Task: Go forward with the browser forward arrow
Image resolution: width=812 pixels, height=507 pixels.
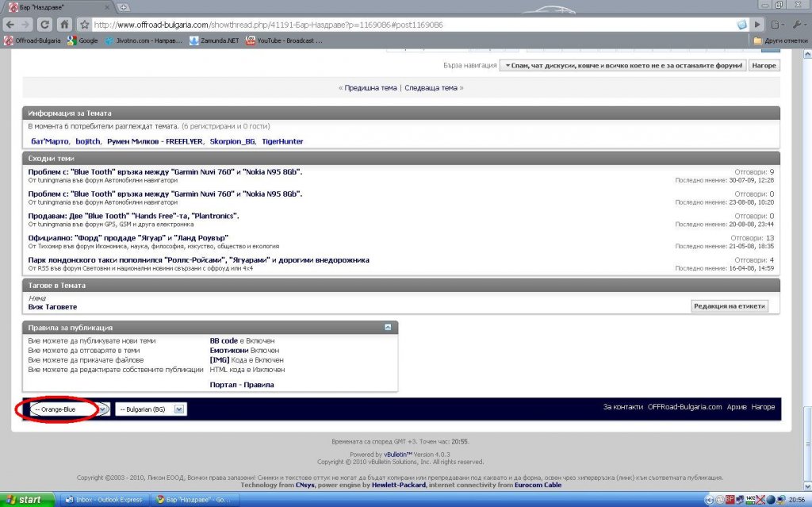Action: [x=25, y=25]
